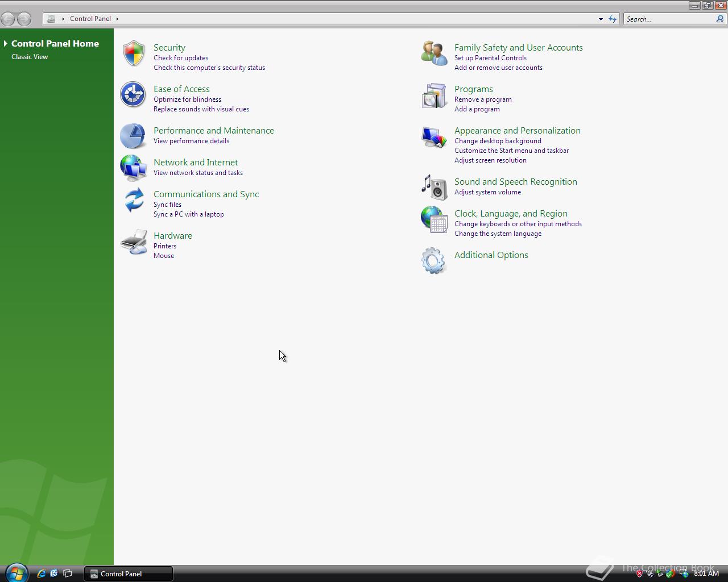728x582 pixels.
Task: Launch Internet Explorer from Quick Launch
Action: click(42, 573)
